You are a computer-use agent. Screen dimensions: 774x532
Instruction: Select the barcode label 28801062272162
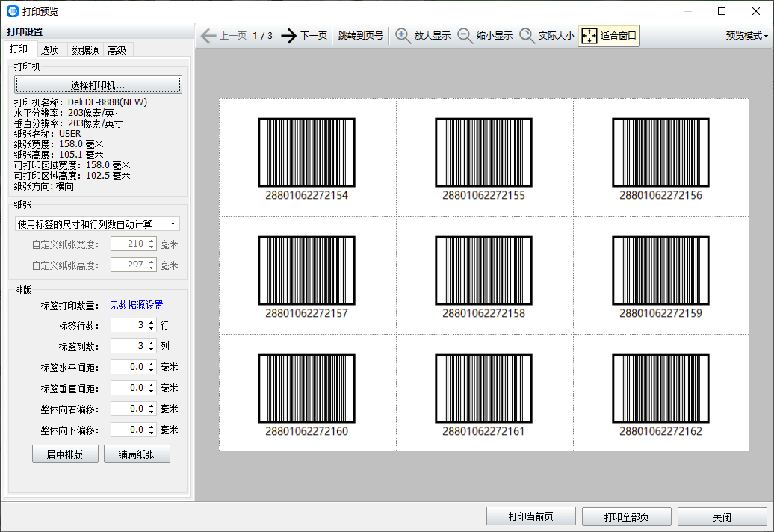tap(660, 393)
